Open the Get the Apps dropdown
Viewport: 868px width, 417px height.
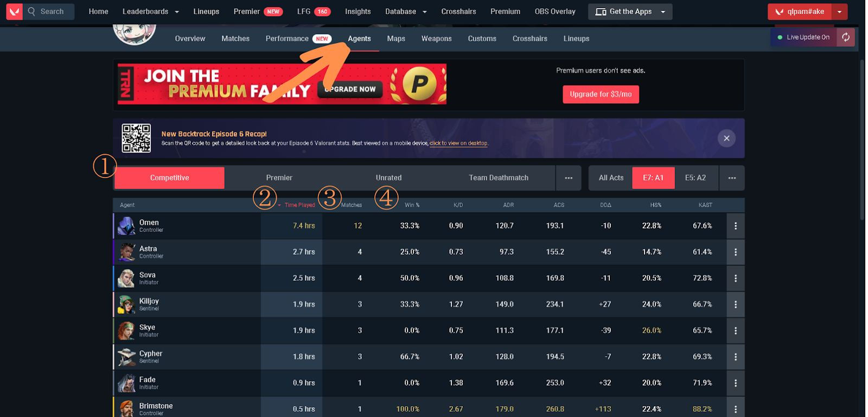[x=630, y=11]
